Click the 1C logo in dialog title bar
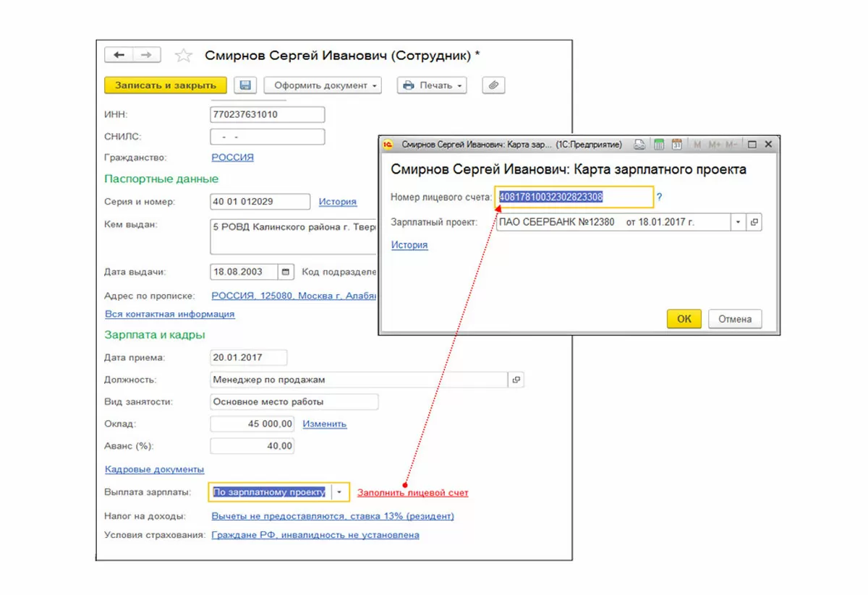This screenshot has width=868, height=595. point(388,145)
